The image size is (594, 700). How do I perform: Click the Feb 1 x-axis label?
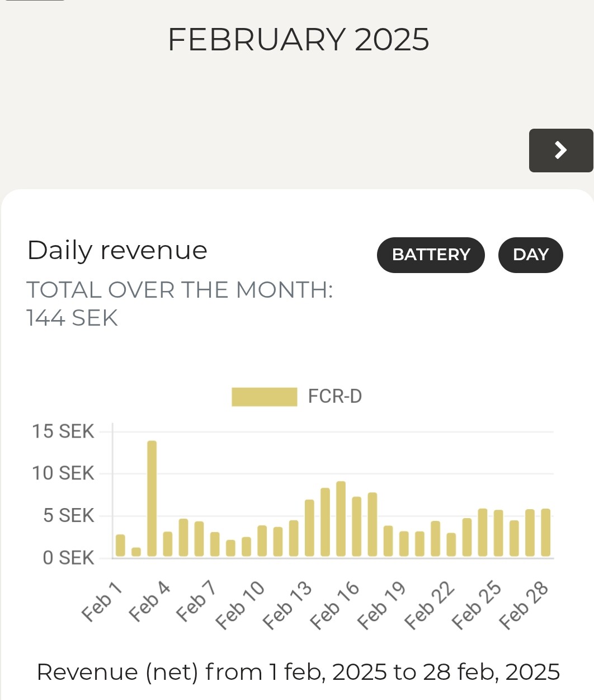tap(102, 601)
